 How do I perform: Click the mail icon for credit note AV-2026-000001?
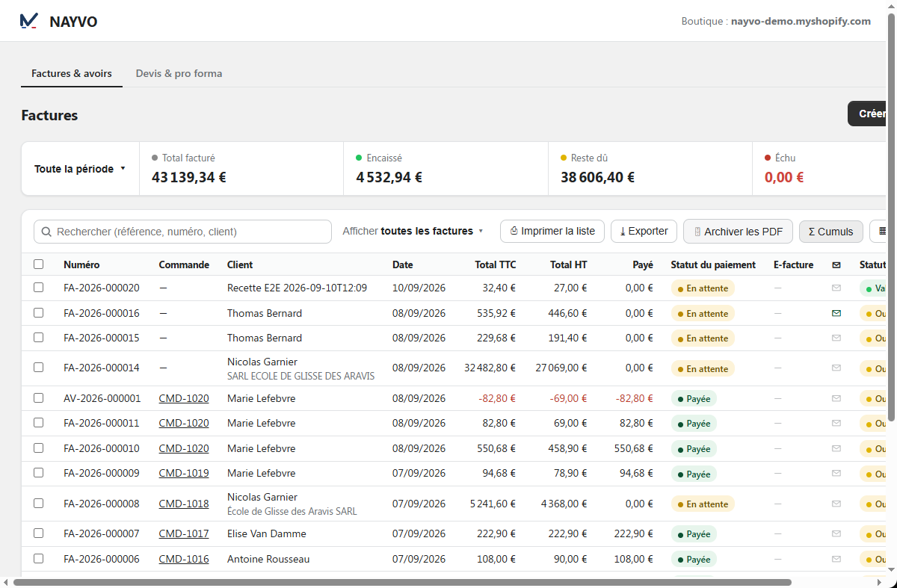click(x=836, y=398)
